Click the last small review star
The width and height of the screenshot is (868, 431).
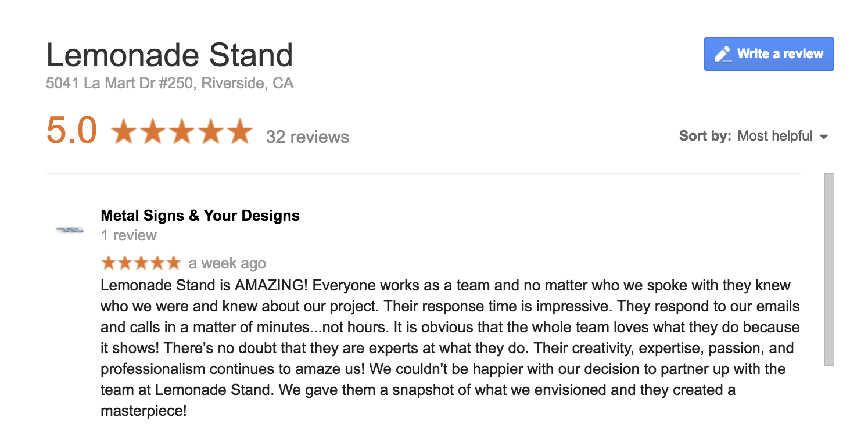(x=173, y=263)
